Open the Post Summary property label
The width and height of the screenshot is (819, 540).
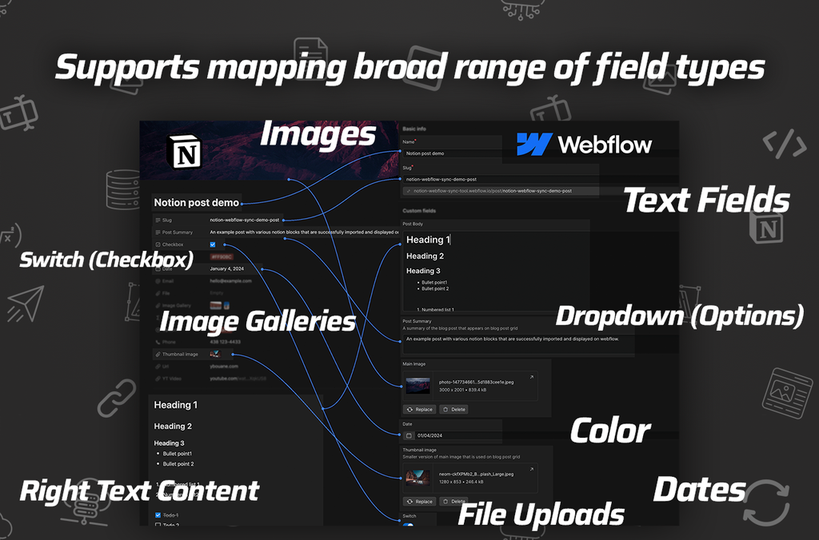pos(177,232)
